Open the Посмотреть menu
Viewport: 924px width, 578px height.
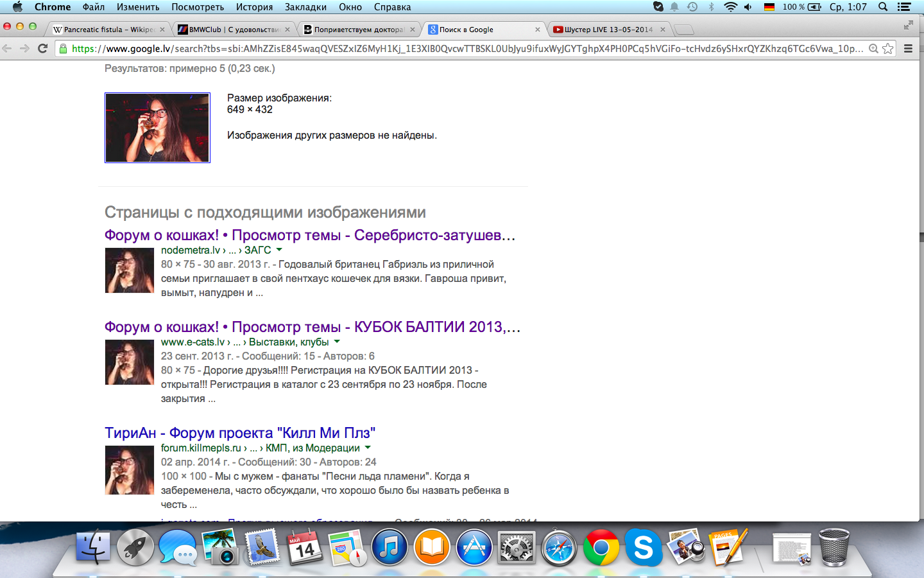[x=198, y=7]
